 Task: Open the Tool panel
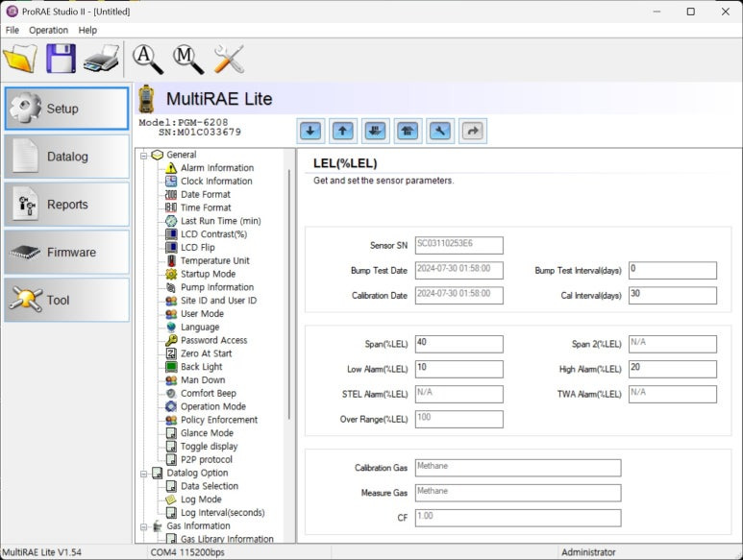click(66, 300)
